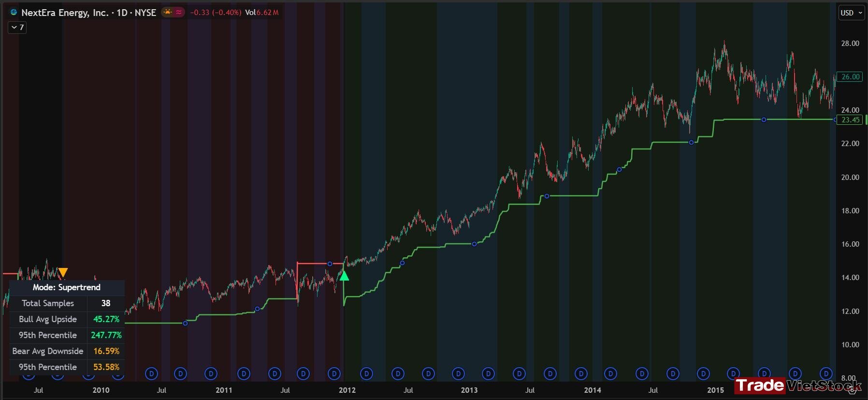The height and width of the screenshot is (400, 868).
Task: Click the Bull Avg Upside value 45.27%
Action: (x=106, y=319)
